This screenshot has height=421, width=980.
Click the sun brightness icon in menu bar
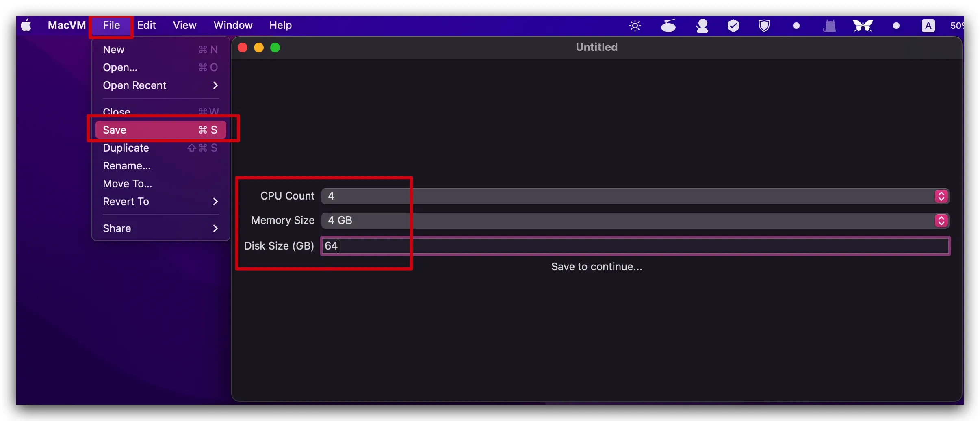635,26
